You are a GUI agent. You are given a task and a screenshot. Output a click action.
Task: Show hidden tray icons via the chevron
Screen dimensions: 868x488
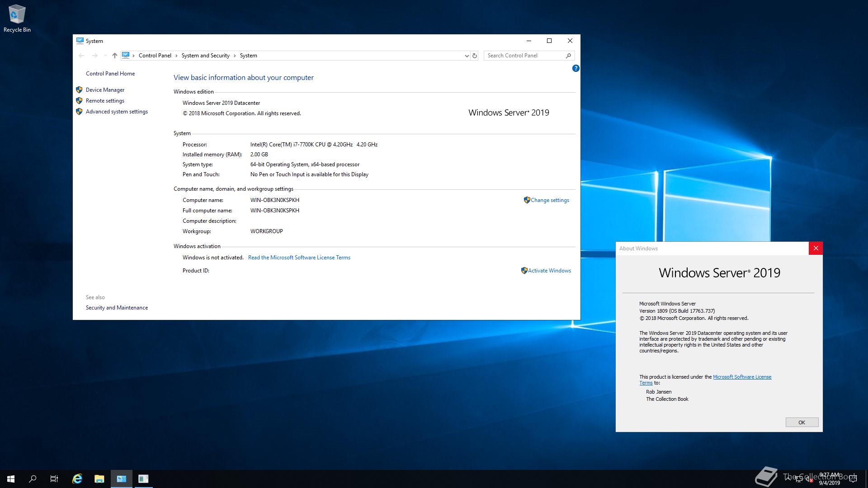coord(788,479)
